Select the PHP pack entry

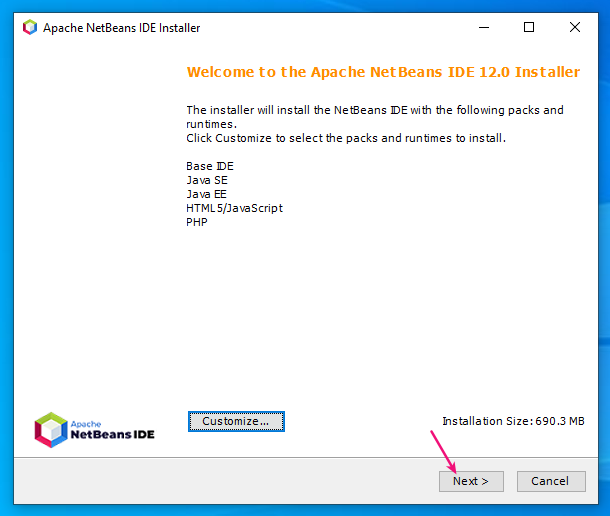197,222
